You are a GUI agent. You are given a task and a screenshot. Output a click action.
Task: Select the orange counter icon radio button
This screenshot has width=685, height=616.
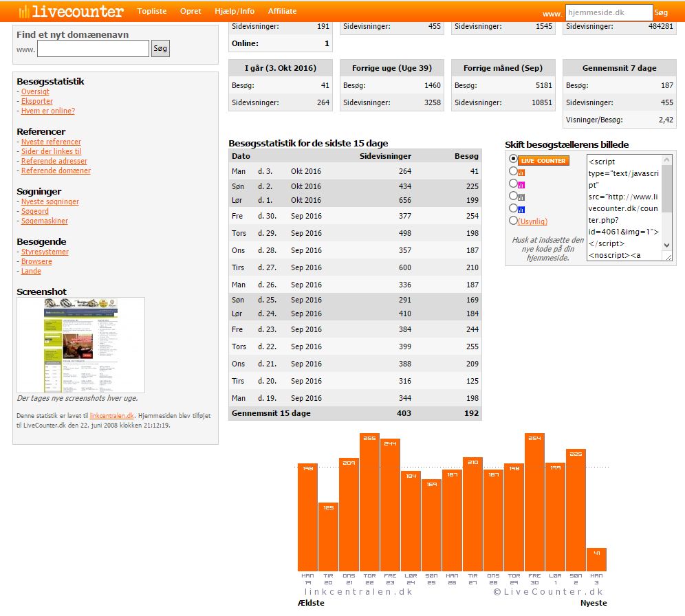click(513, 171)
